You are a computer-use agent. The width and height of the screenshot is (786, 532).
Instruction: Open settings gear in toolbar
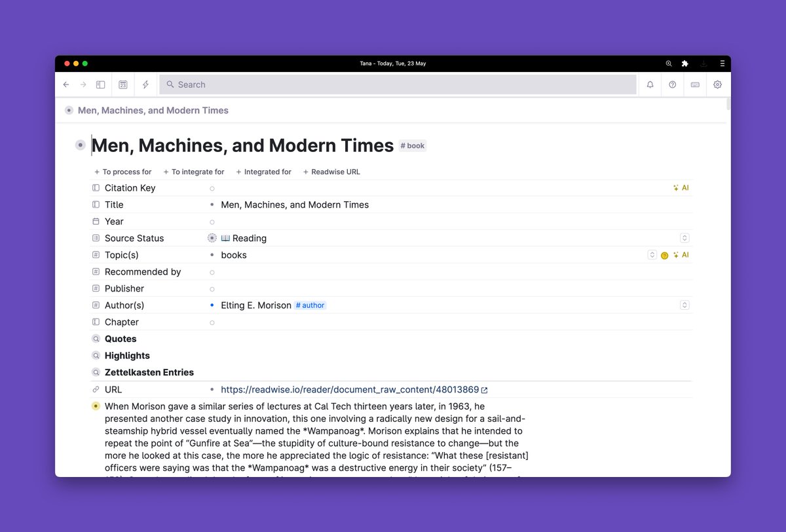click(x=717, y=85)
